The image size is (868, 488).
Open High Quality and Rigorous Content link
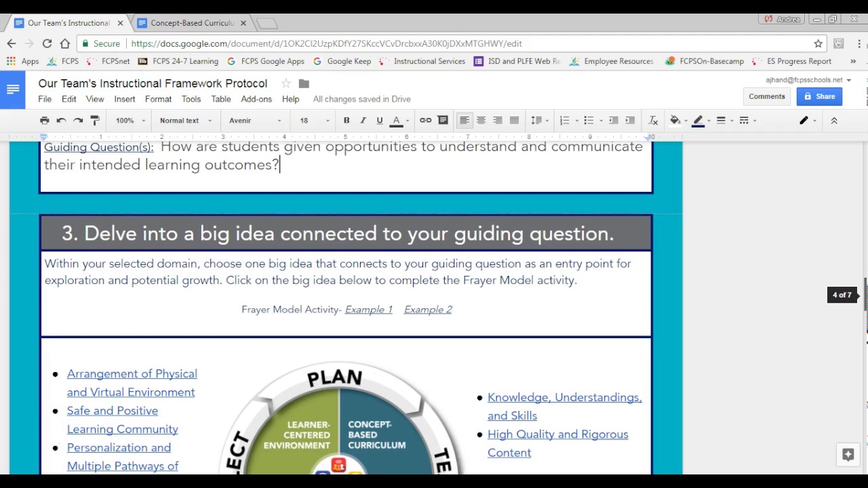(x=557, y=443)
